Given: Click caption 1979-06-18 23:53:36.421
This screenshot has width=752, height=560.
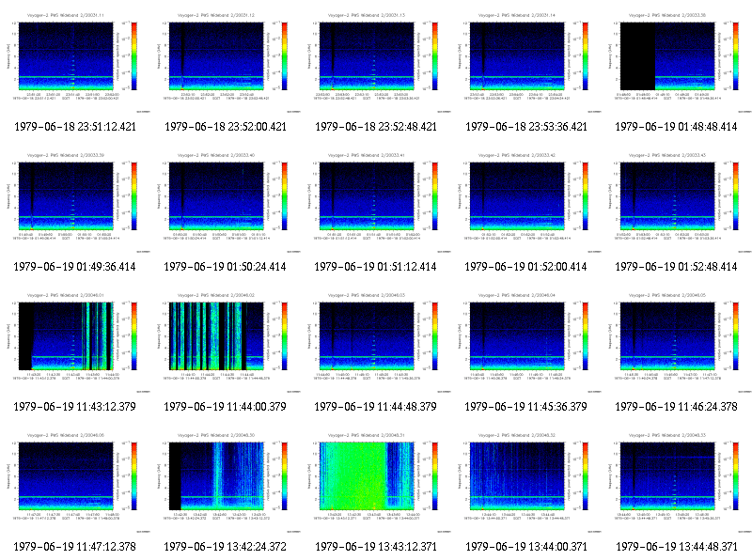Looking at the screenshot, I should point(526,127).
